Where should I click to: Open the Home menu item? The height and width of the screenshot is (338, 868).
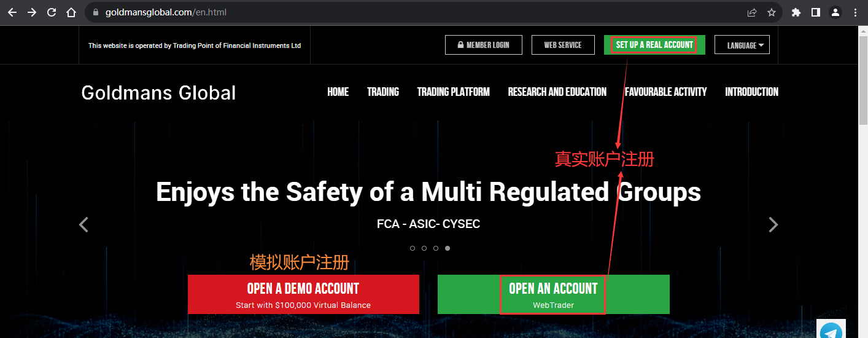pos(338,92)
